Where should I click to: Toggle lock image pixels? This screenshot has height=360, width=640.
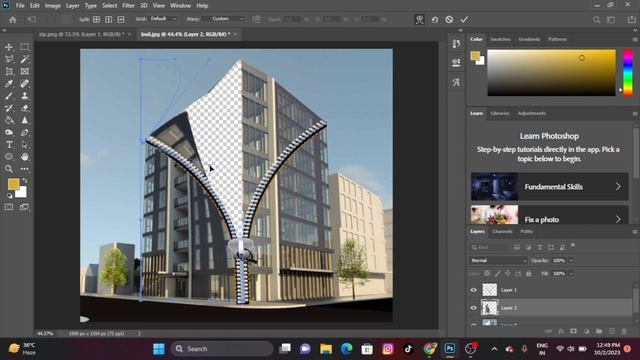(x=498, y=273)
